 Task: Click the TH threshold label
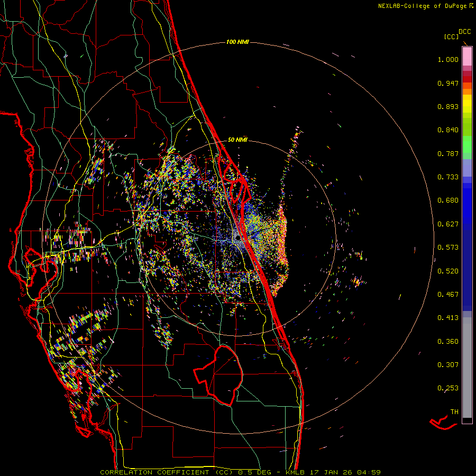pyautogui.click(x=454, y=411)
